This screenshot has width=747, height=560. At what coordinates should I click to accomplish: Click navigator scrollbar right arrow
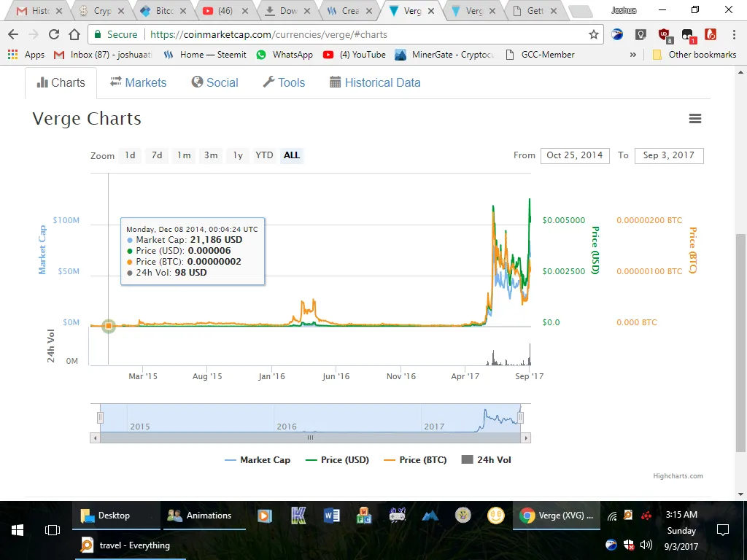[526, 437]
